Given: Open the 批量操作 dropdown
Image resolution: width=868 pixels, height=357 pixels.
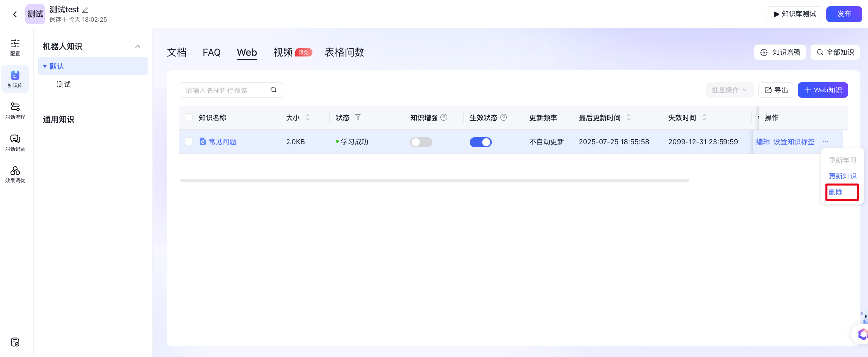Looking at the screenshot, I should tap(729, 90).
